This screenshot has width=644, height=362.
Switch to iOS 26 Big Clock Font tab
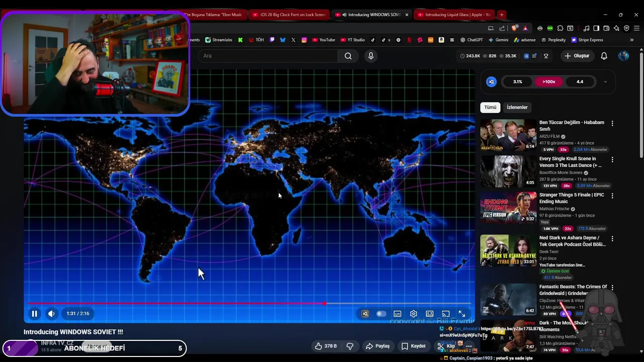[289, 15]
